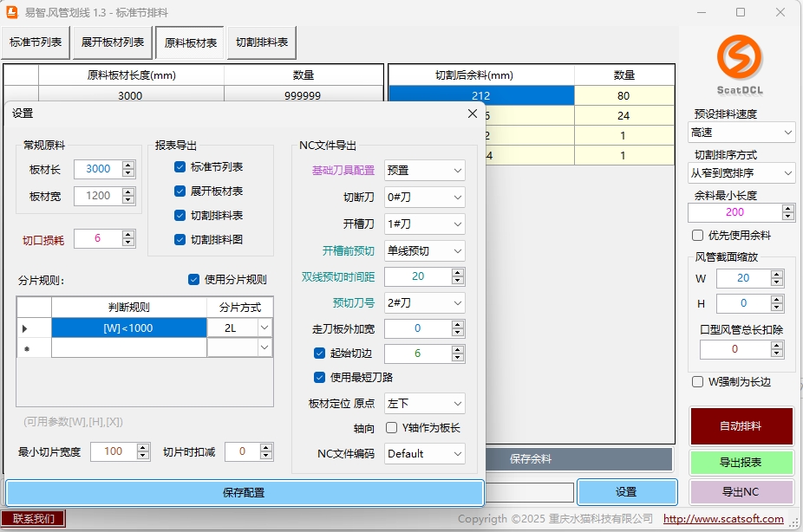This screenshot has width=803, height=532.
Task: Increase 余料最小长度 with up spinner arrow
Action: [787, 208]
